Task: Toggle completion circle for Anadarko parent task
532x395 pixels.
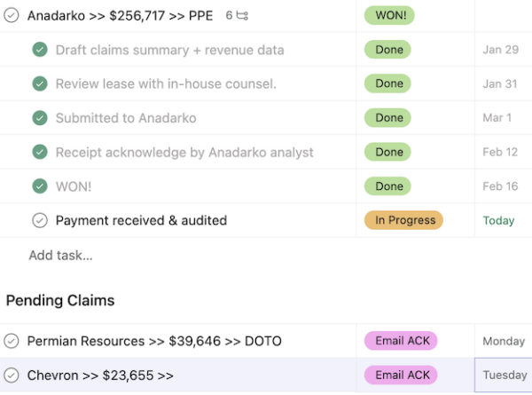Action: pos(12,15)
